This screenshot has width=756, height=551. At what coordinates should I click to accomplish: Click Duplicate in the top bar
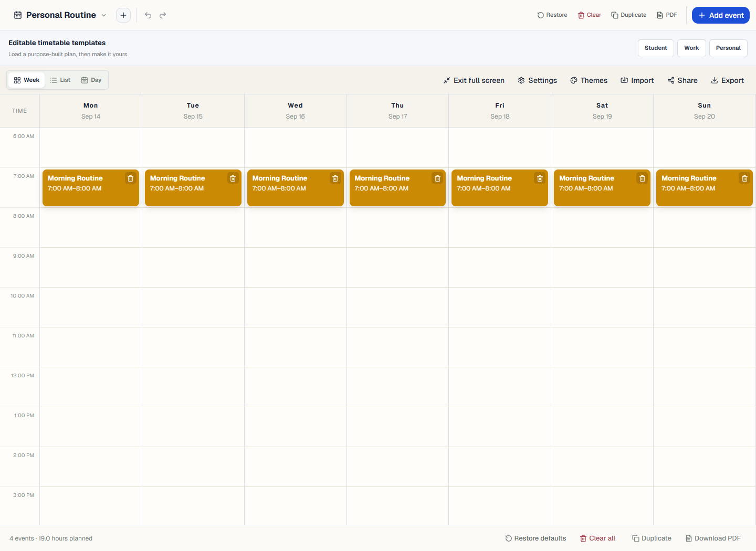pyautogui.click(x=629, y=15)
